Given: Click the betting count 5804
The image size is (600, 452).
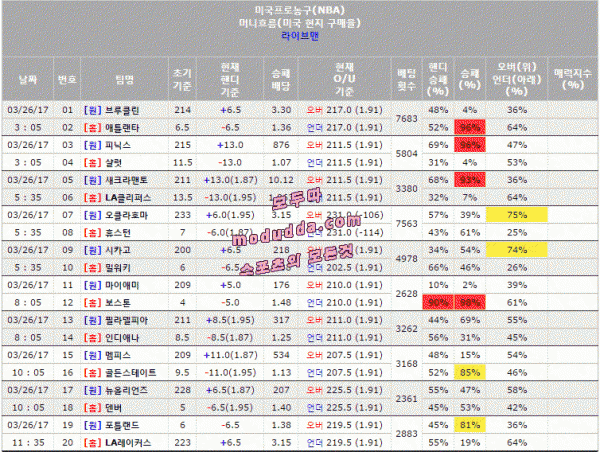Looking at the screenshot, I should tap(406, 154).
